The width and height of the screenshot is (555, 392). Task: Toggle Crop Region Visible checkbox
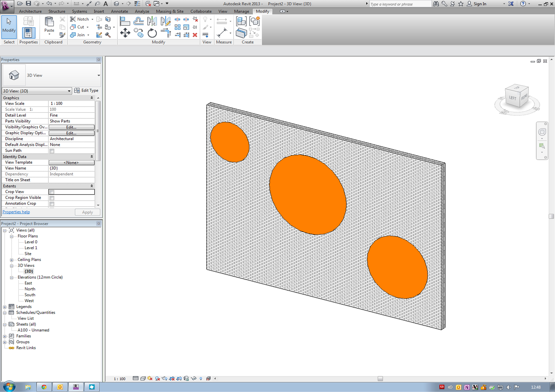(52, 198)
